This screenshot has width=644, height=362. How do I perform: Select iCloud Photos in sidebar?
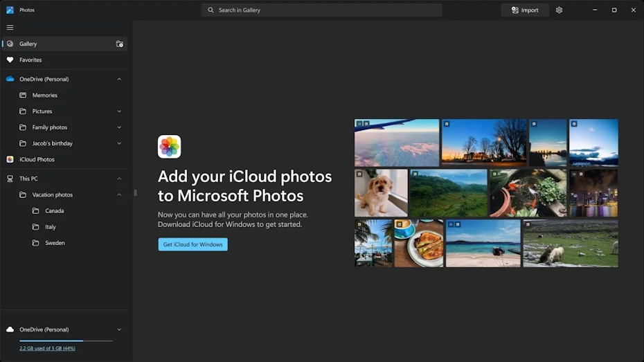pos(64,159)
